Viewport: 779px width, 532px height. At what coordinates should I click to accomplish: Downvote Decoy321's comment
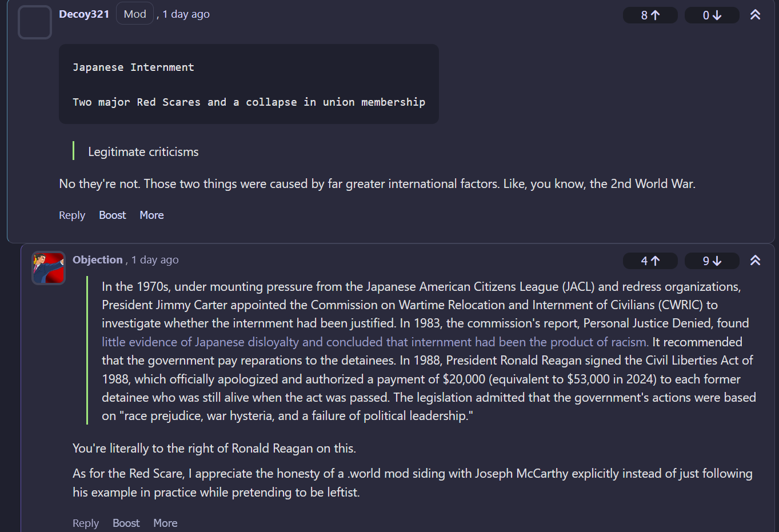click(x=712, y=15)
